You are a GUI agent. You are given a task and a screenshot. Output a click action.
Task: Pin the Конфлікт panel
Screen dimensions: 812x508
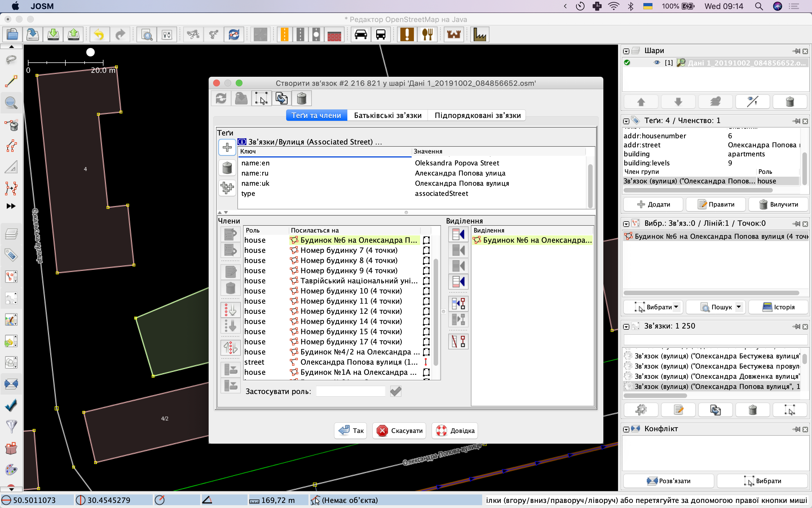coord(796,429)
